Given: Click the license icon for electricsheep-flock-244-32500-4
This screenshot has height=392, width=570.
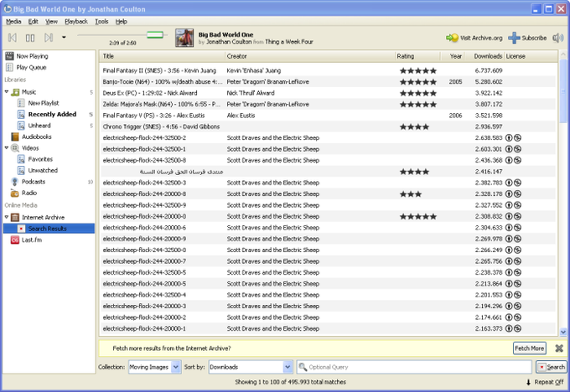Looking at the screenshot, I should pyautogui.click(x=513, y=295).
